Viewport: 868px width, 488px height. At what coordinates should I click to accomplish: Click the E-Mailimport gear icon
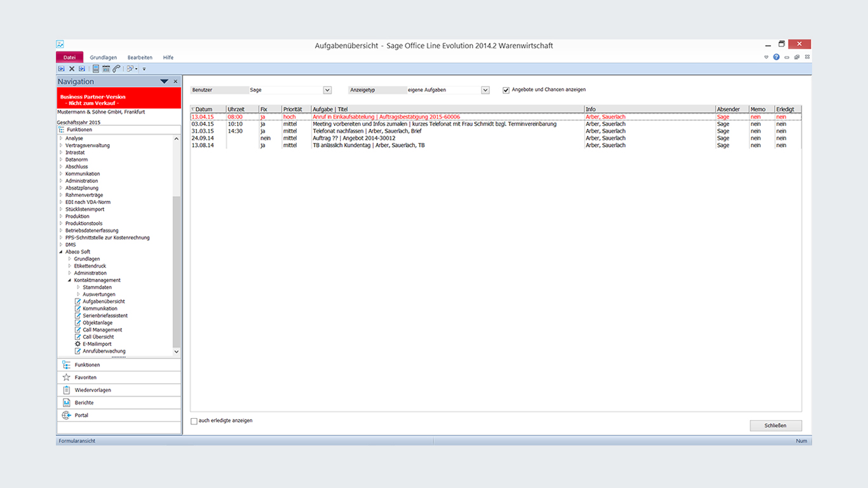pyautogui.click(x=78, y=344)
